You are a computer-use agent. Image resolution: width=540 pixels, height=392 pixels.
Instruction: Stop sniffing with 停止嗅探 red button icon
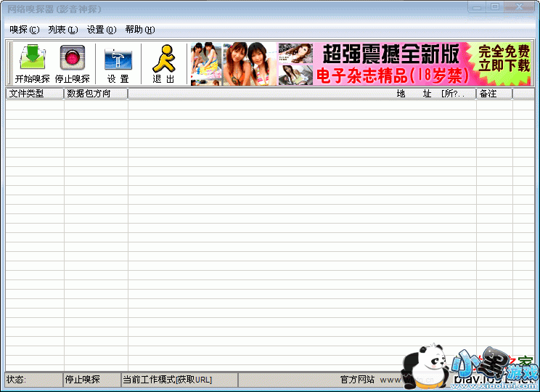73,64
